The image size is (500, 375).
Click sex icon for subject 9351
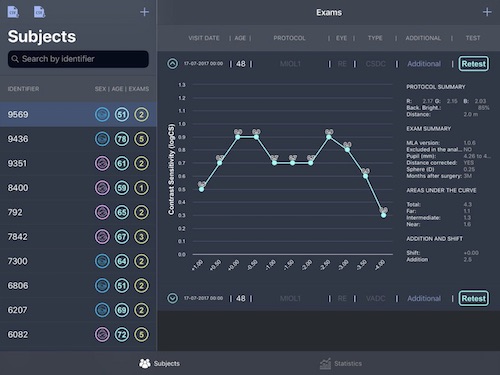point(102,163)
